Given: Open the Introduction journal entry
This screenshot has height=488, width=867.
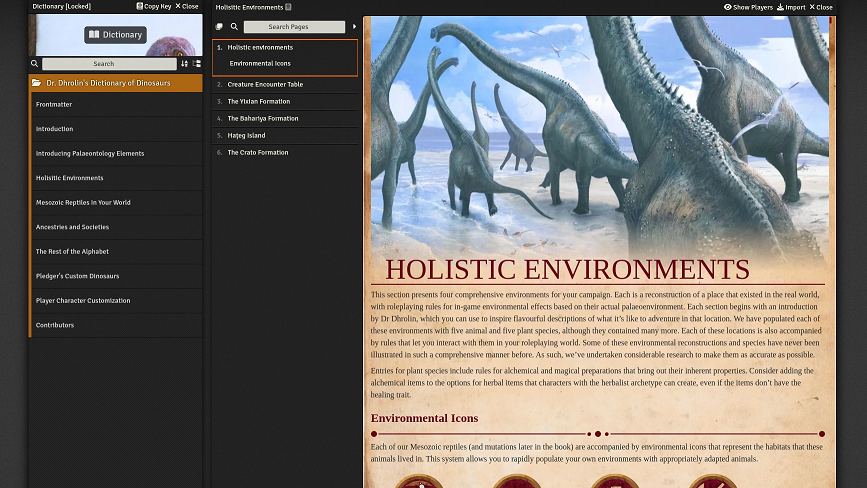Looking at the screenshot, I should pos(117,129).
